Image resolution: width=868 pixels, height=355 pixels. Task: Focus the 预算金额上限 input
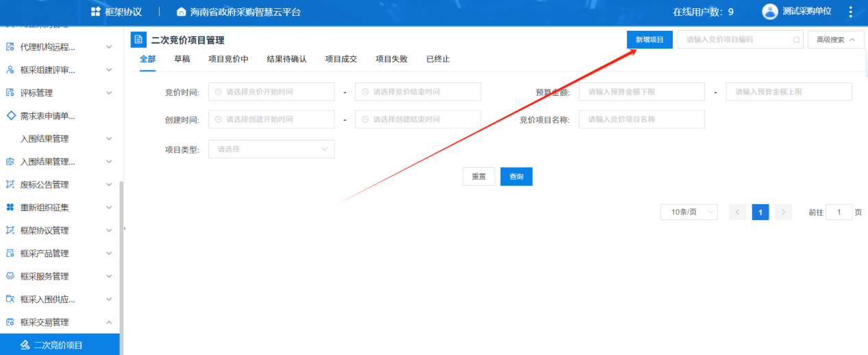pos(789,92)
